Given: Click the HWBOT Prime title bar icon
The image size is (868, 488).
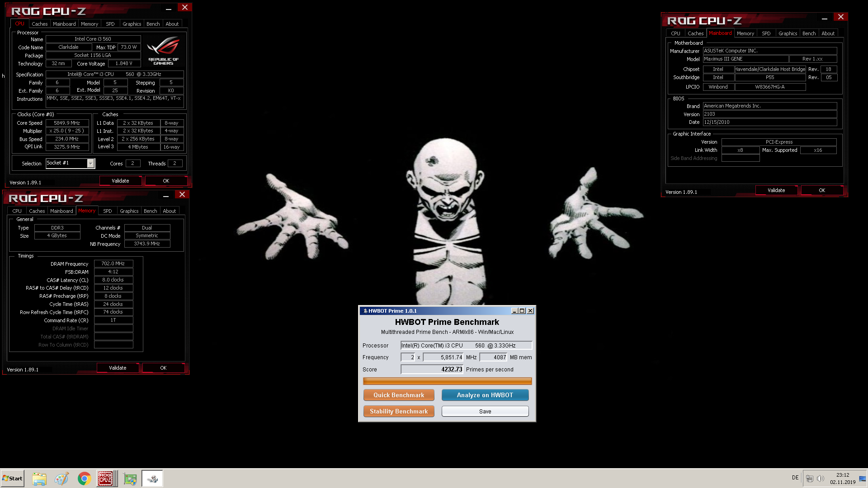Looking at the screenshot, I should pos(365,311).
